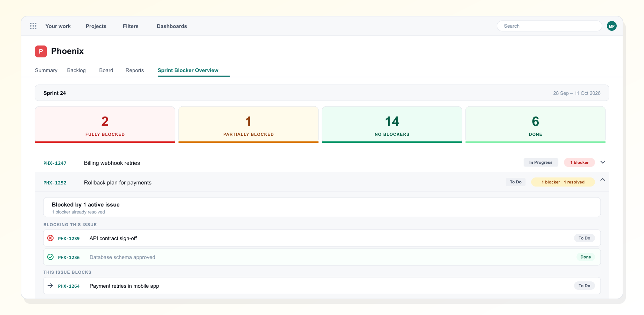Click the 28 Sep – 11 Oct 2026 date
Image resolution: width=644 pixels, height=315 pixels.
point(577,93)
